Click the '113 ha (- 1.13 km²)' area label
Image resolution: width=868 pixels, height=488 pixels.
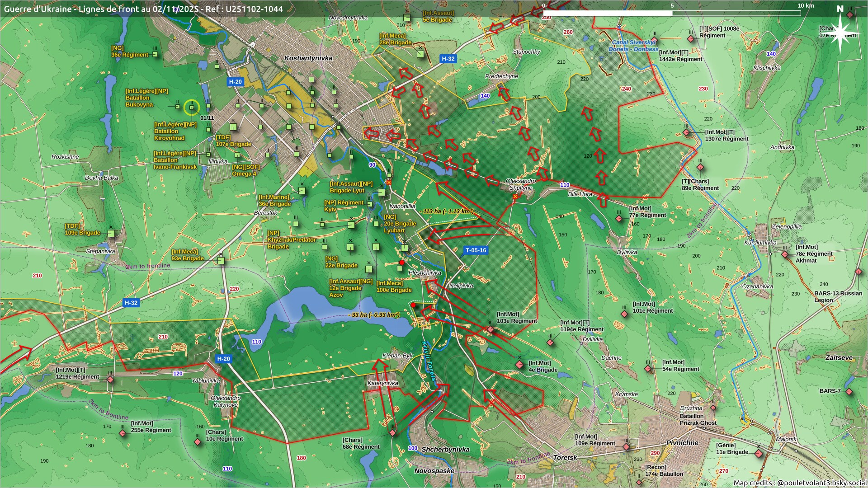click(446, 211)
